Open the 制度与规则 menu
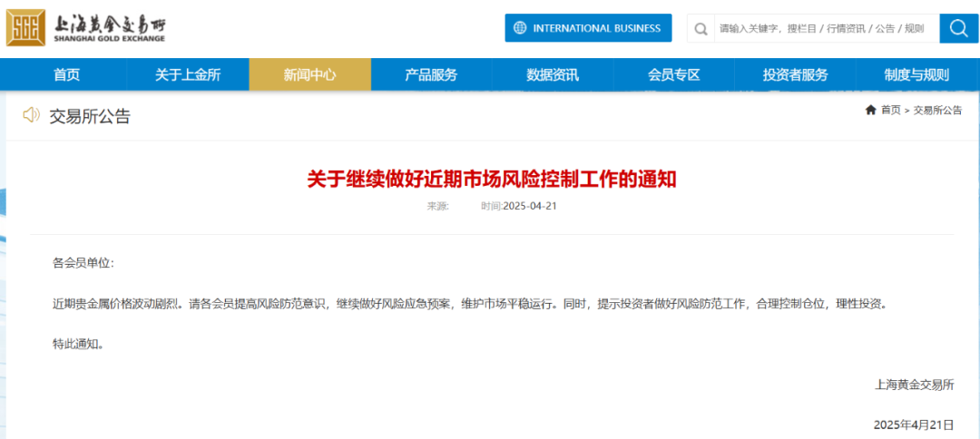The height and width of the screenshot is (439, 980). tap(916, 75)
